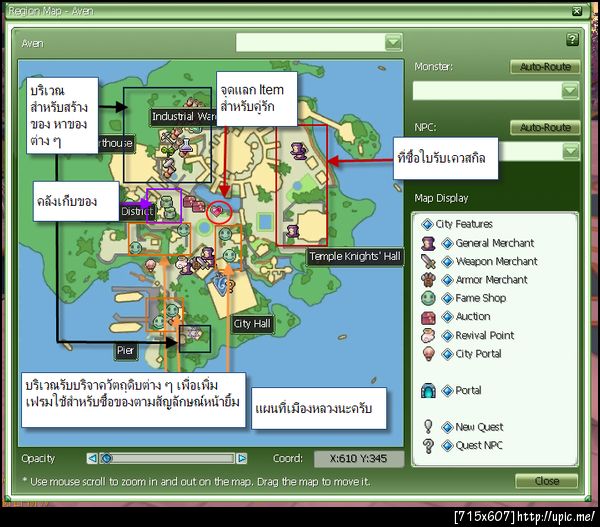The width and height of the screenshot is (600, 527).
Task: Click the pink heart icon on the map
Action: 216,211
